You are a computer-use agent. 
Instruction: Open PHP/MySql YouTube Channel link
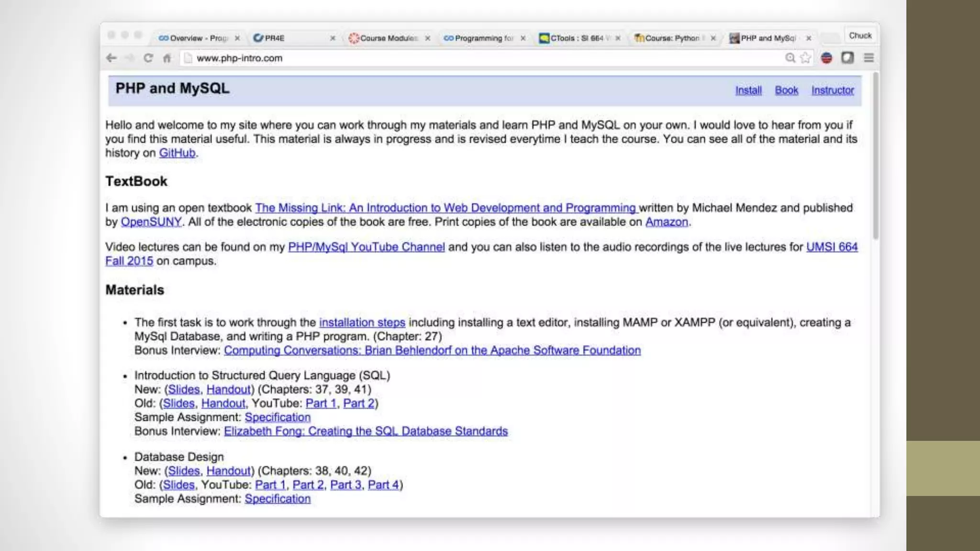pyautogui.click(x=366, y=247)
